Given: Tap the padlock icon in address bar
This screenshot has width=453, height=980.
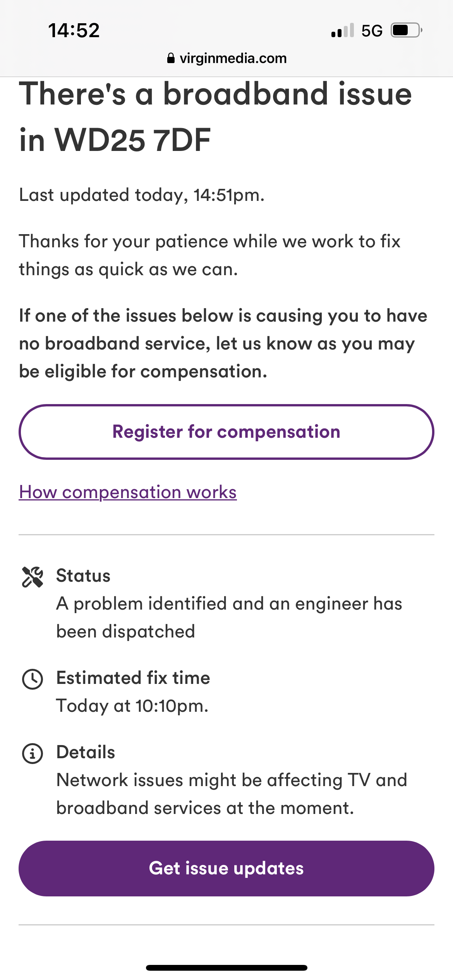Looking at the screenshot, I should pos(171,58).
